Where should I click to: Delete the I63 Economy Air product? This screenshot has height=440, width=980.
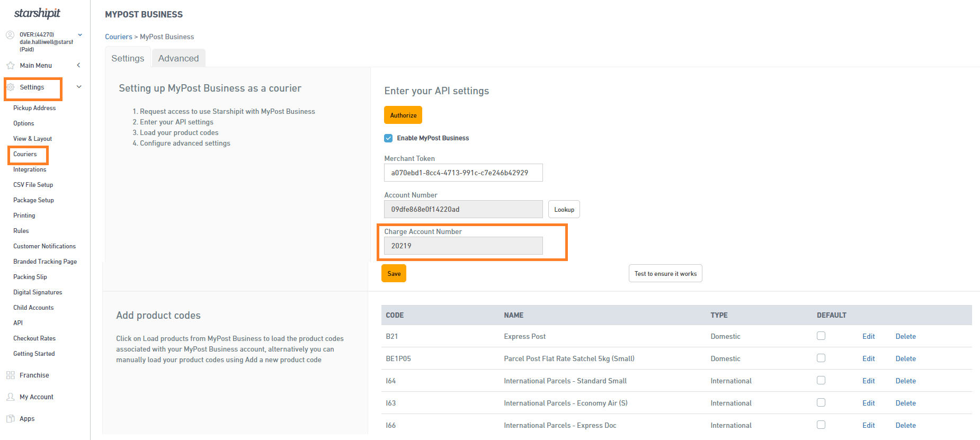click(x=906, y=403)
